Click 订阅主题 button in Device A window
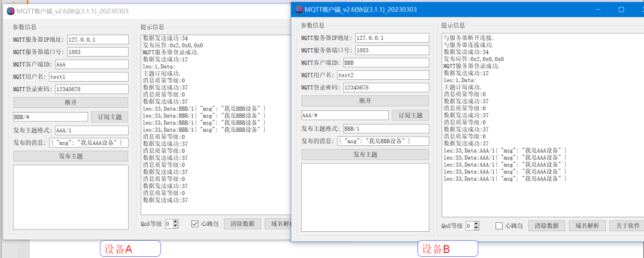Screen dimensions: 644x258 [110, 117]
